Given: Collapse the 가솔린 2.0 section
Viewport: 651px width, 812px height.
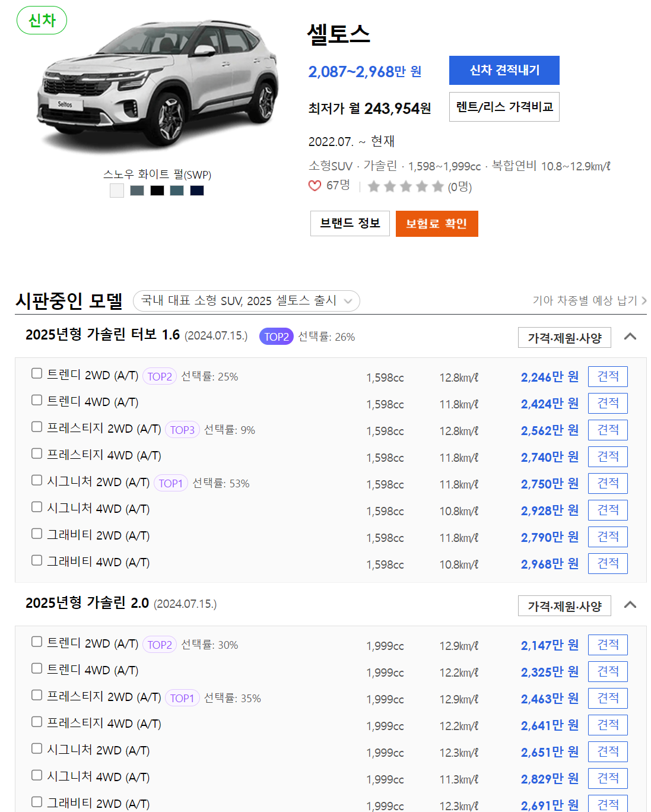Looking at the screenshot, I should (630, 605).
